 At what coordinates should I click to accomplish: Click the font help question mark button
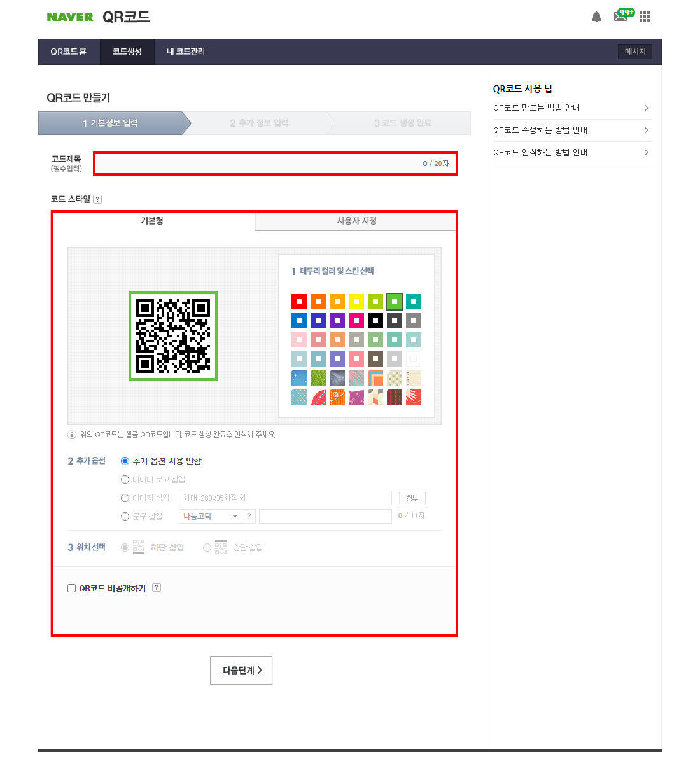[249, 516]
